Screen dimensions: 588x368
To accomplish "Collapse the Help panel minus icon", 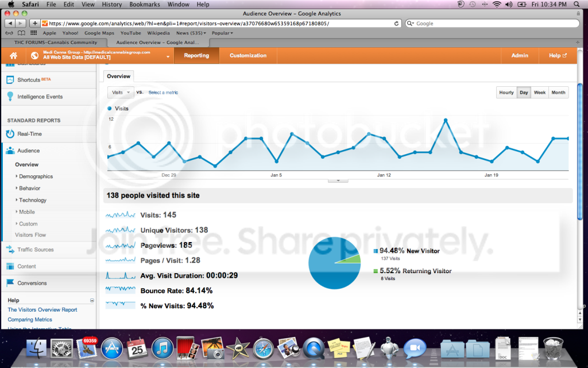I will [x=92, y=300].
